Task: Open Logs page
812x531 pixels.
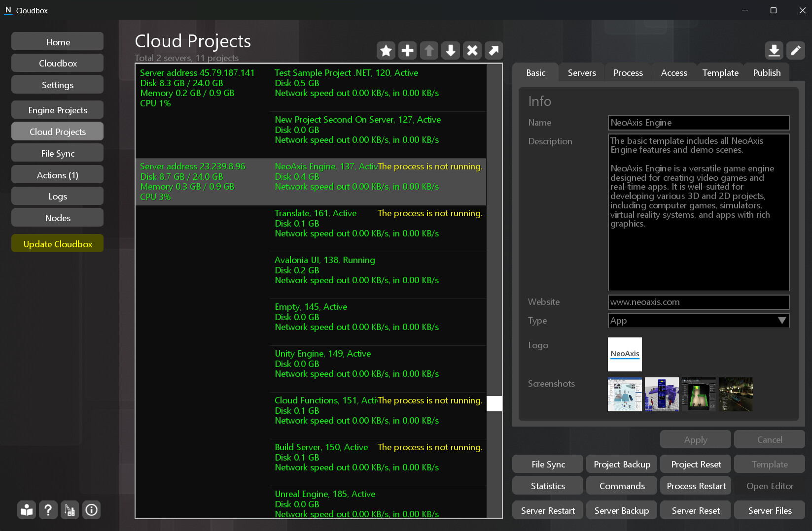Action: (58, 196)
